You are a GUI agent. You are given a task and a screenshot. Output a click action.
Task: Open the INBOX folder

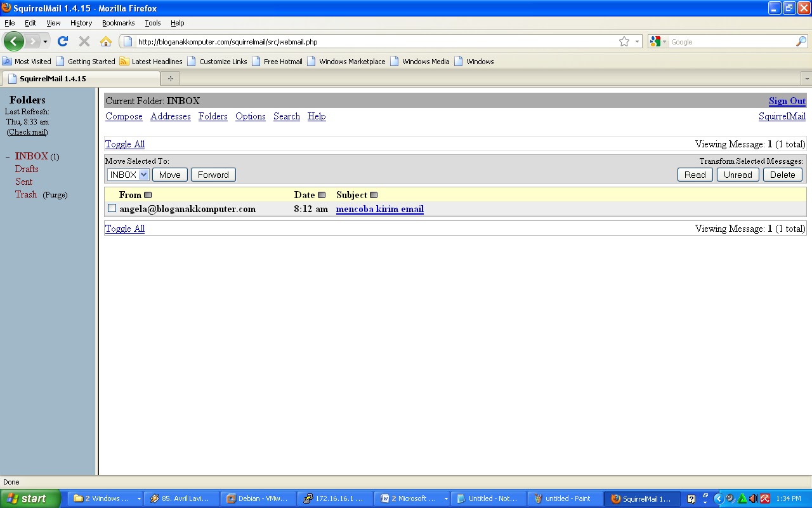pyautogui.click(x=32, y=156)
